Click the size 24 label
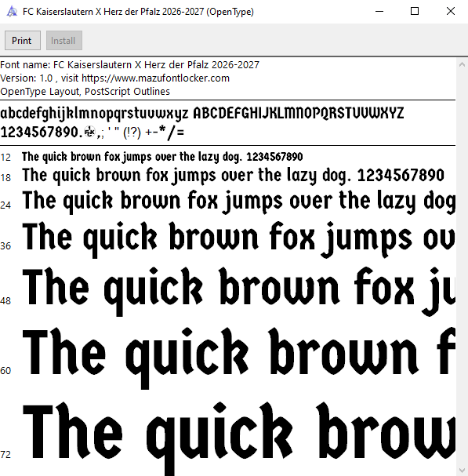The height and width of the screenshot is (476, 468). (5, 205)
